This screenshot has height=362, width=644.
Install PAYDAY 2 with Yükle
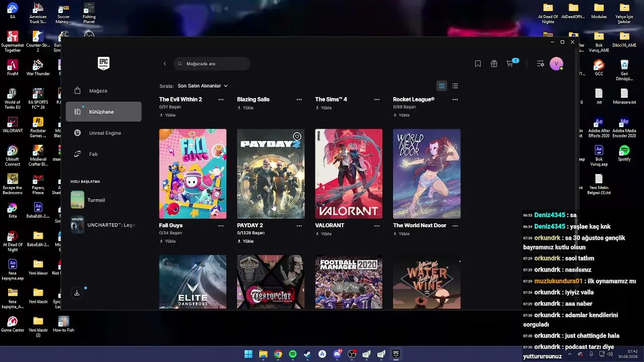246,241
